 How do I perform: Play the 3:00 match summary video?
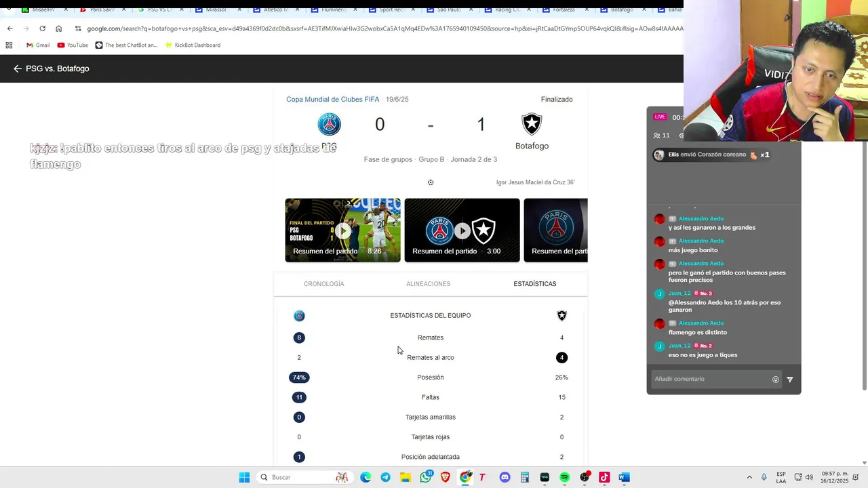point(462,230)
